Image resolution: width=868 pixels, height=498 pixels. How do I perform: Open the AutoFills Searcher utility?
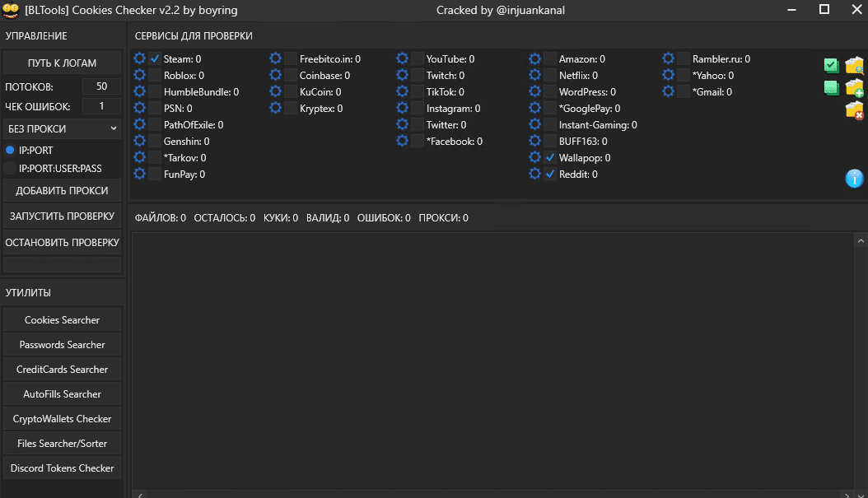(x=62, y=394)
